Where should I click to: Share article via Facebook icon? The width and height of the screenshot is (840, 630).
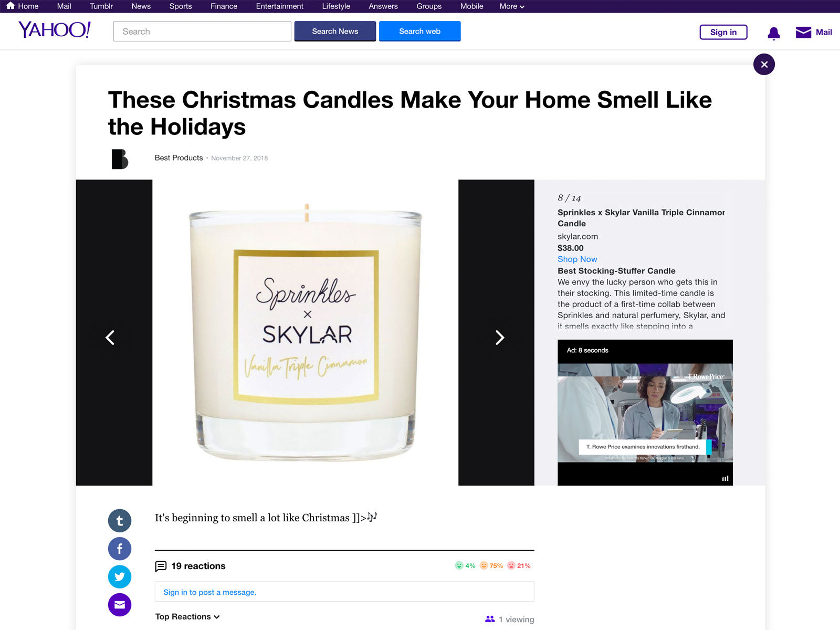click(120, 549)
